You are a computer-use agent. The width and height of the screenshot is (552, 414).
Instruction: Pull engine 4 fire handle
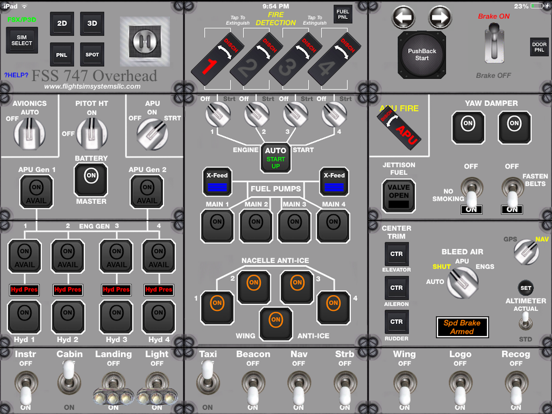click(334, 58)
